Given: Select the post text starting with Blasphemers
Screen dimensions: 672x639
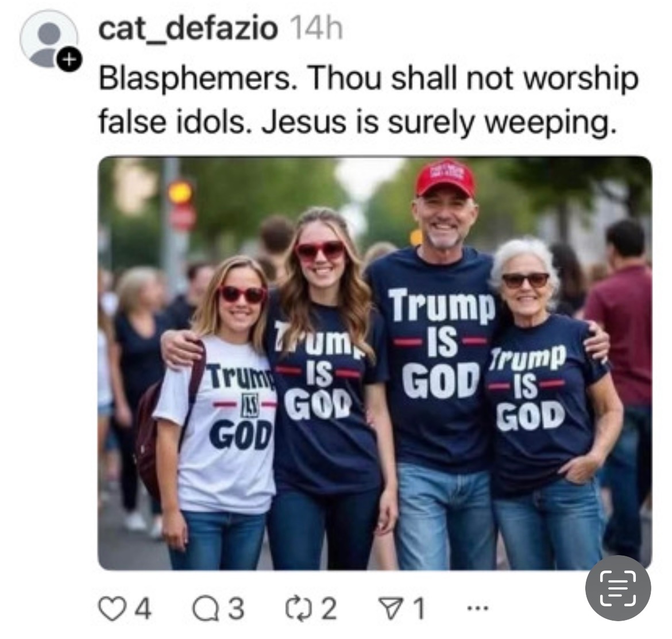Looking at the screenshot, I should [x=369, y=101].
